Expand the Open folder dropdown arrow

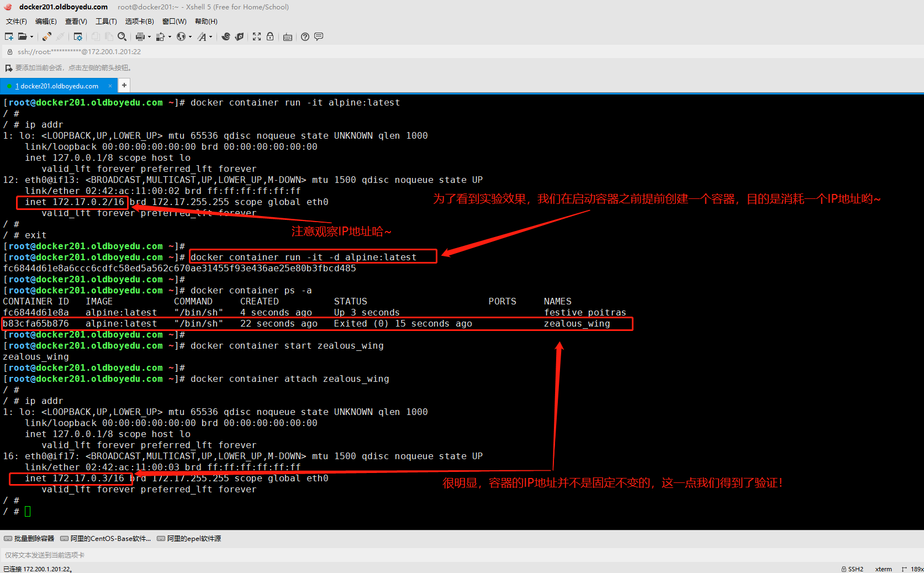(x=31, y=37)
